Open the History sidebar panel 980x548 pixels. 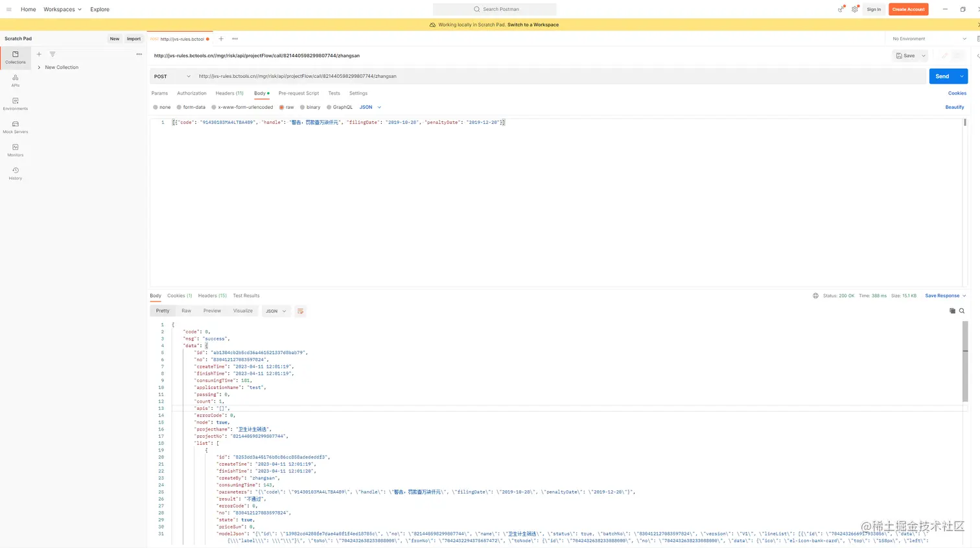coord(16,173)
